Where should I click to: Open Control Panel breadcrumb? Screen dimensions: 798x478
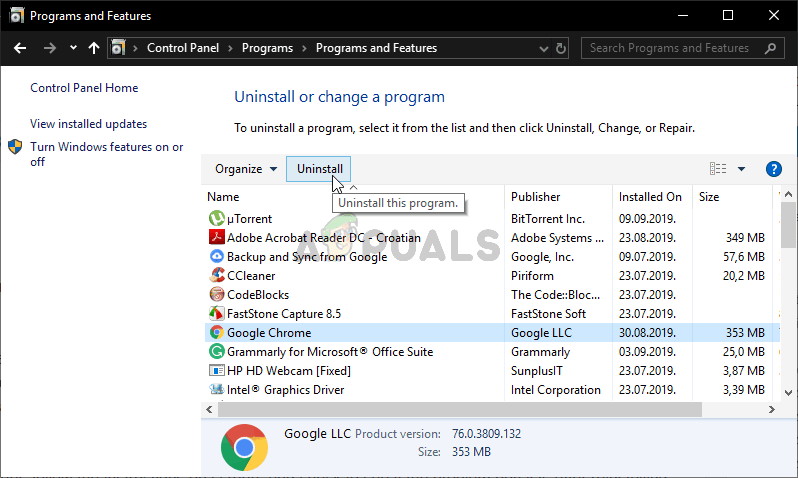pos(183,48)
